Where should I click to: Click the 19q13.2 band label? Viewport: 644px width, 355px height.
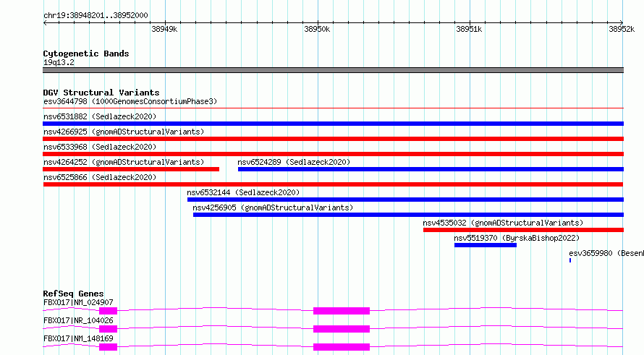click(59, 62)
